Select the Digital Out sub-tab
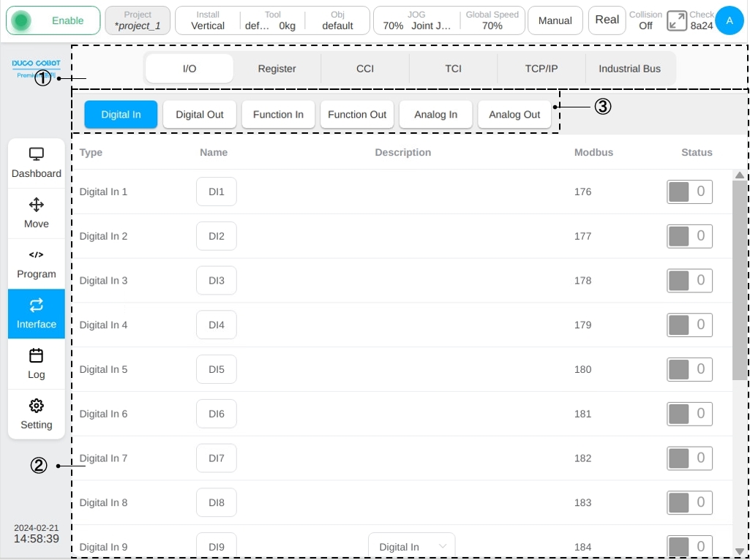Image resolution: width=750 pixels, height=560 pixels. pyautogui.click(x=200, y=115)
